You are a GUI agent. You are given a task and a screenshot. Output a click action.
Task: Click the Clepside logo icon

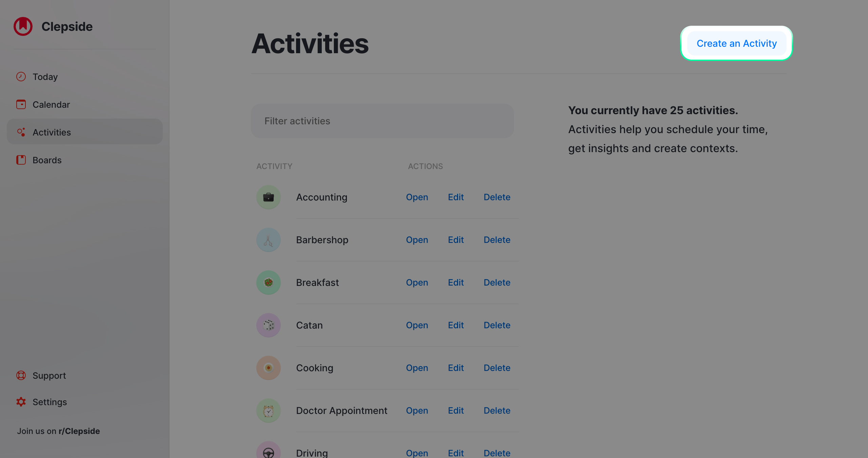(x=22, y=26)
